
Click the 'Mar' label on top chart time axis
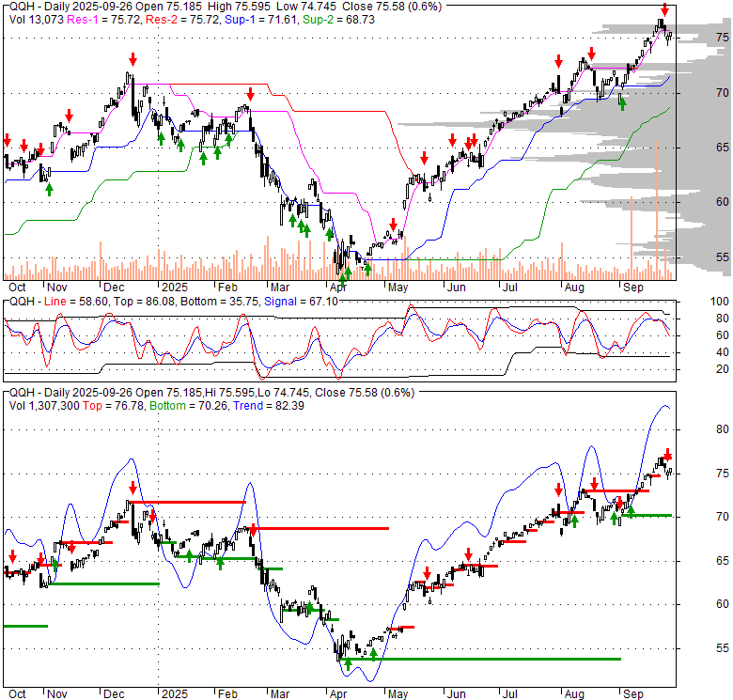click(x=280, y=288)
